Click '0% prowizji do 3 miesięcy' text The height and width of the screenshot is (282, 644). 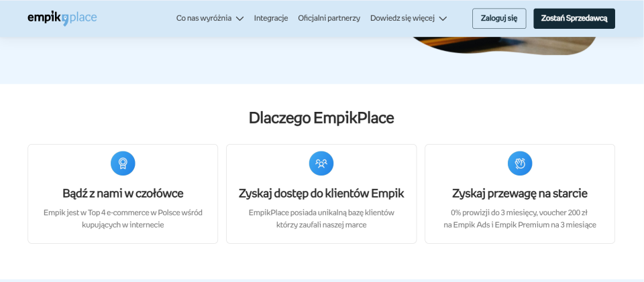pyautogui.click(x=520, y=218)
